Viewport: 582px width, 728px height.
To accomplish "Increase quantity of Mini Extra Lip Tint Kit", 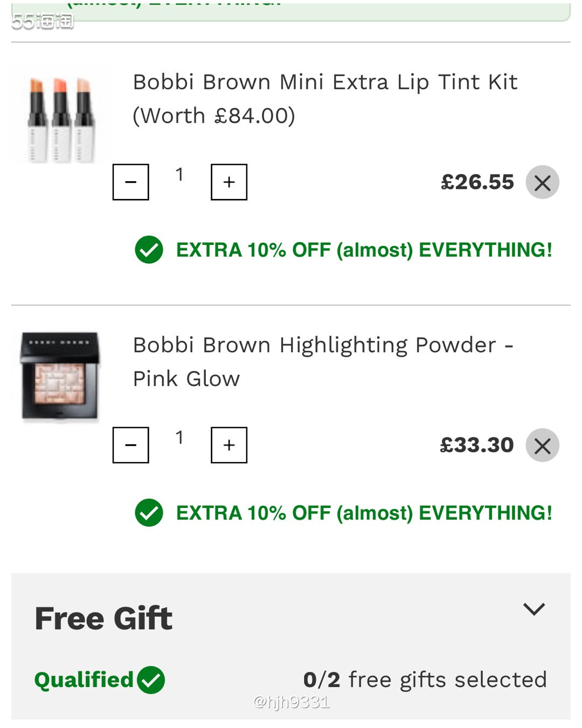I will click(229, 182).
